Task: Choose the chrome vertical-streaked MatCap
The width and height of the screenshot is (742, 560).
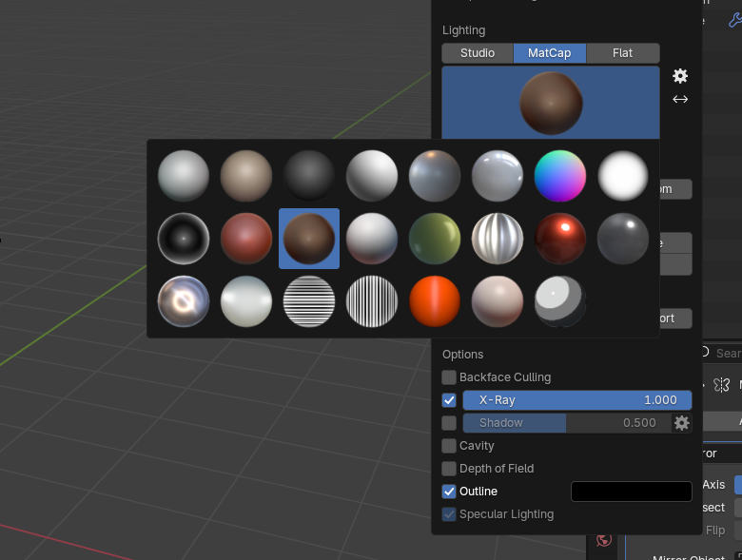Action: point(498,239)
